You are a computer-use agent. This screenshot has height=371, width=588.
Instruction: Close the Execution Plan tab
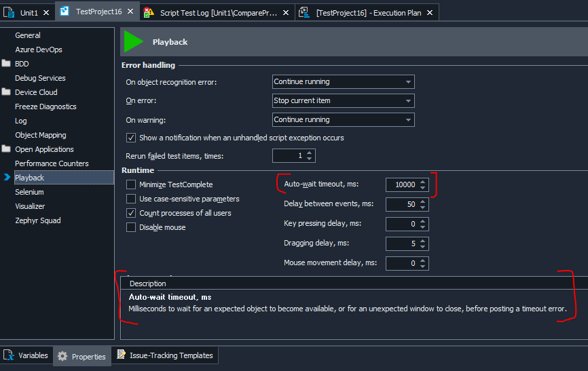(430, 13)
